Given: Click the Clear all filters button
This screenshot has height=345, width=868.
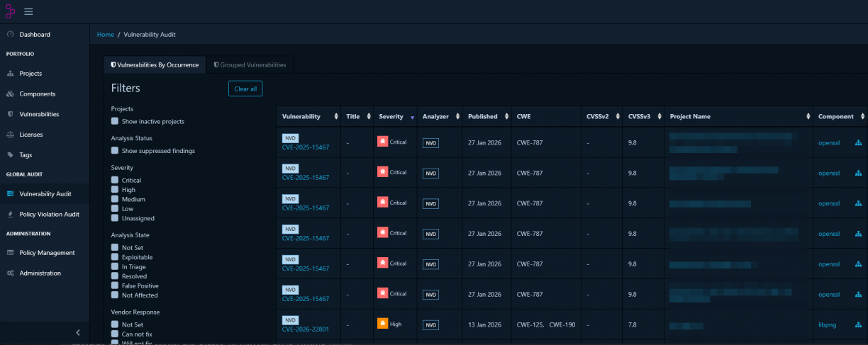Looking at the screenshot, I should (245, 89).
